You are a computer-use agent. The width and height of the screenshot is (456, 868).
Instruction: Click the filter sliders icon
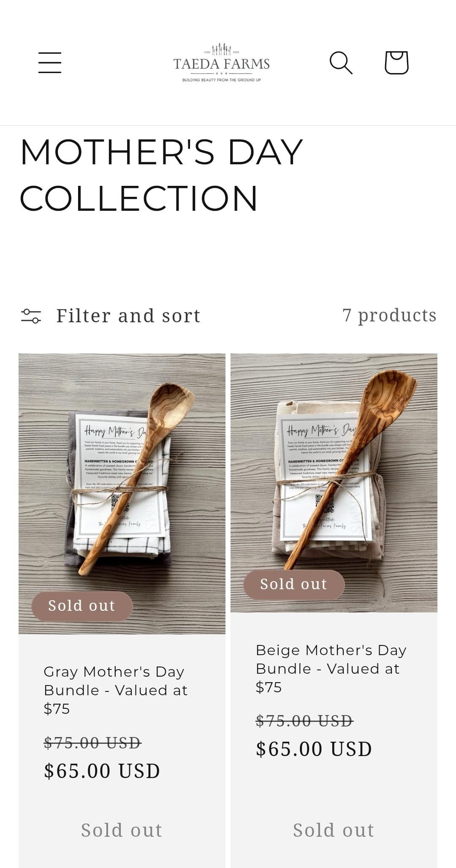pyautogui.click(x=31, y=316)
